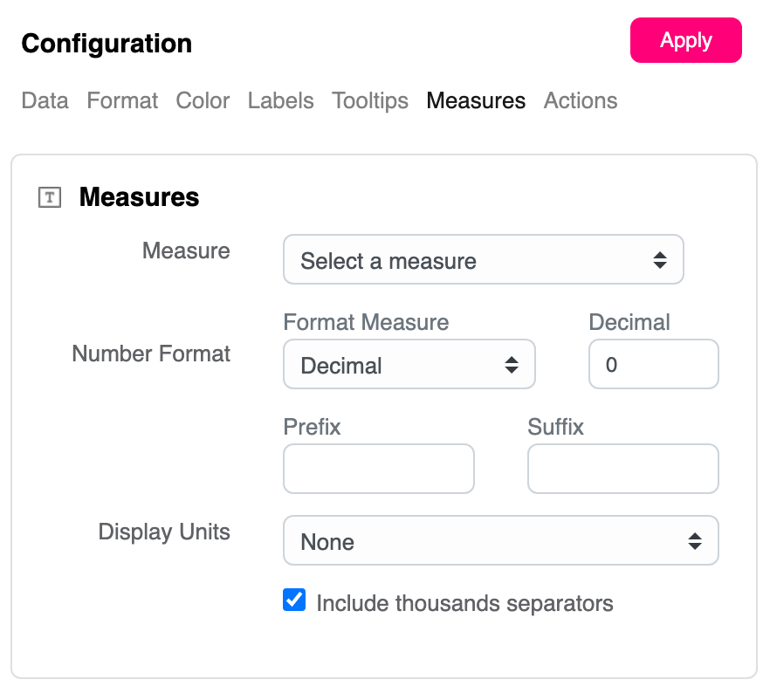Go to the Labels tab
The image size is (770, 700).
pos(280,101)
